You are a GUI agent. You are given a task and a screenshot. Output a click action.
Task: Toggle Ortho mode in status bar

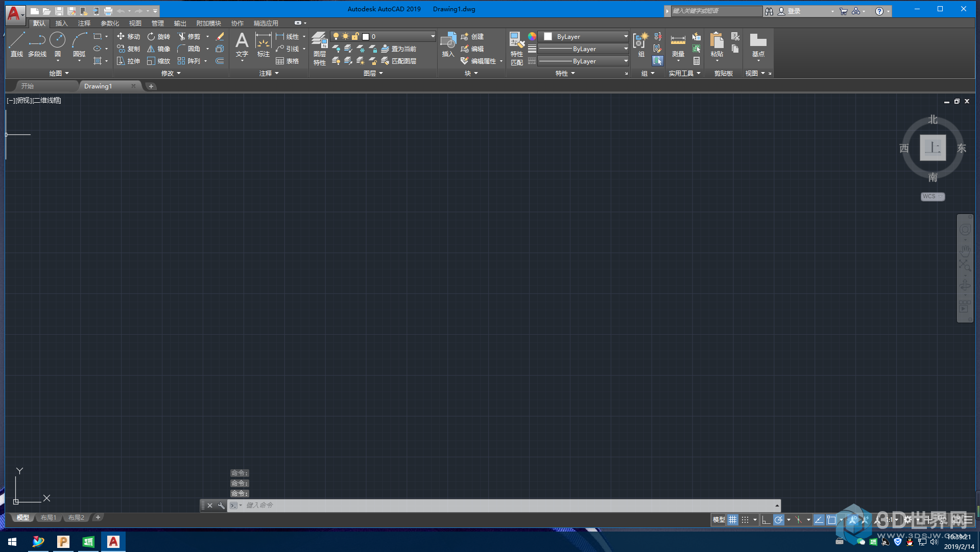pos(766,520)
